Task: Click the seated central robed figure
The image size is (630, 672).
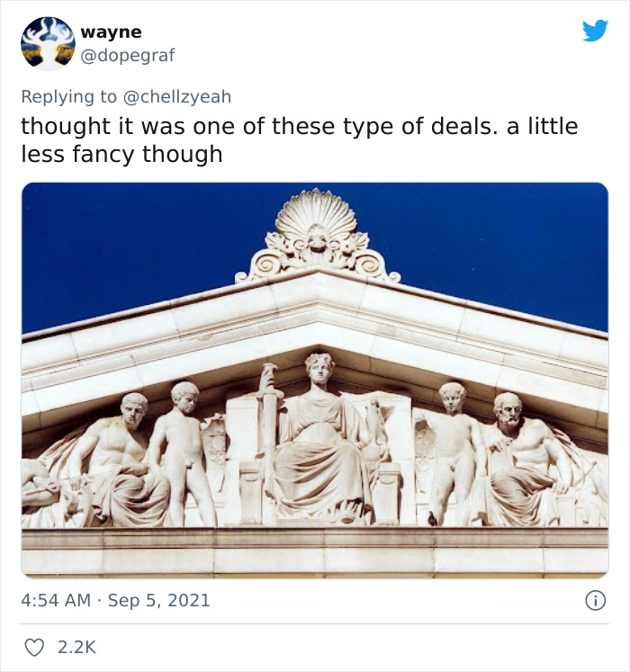Action: pyautogui.click(x=322, y=437)
